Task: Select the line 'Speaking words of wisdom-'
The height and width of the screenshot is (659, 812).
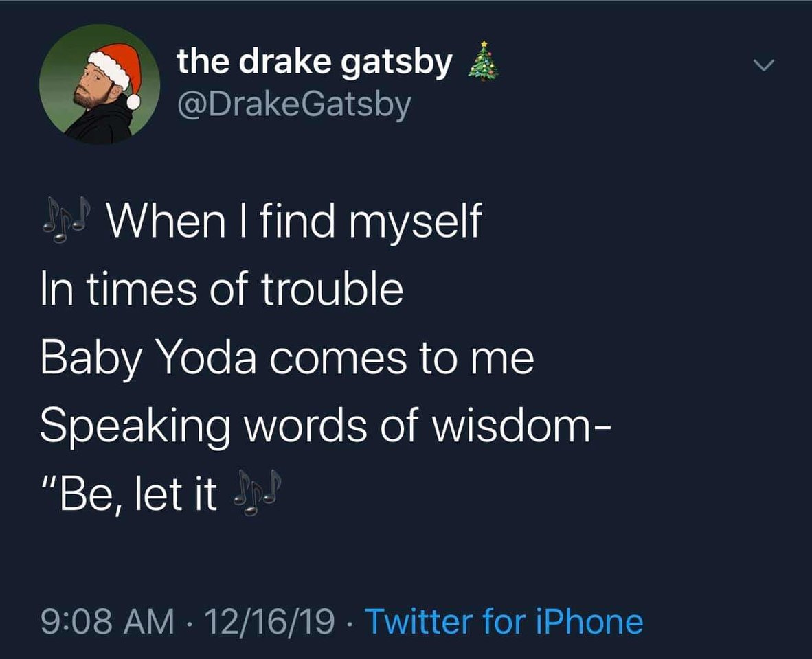Action: [x=325, y=427]
